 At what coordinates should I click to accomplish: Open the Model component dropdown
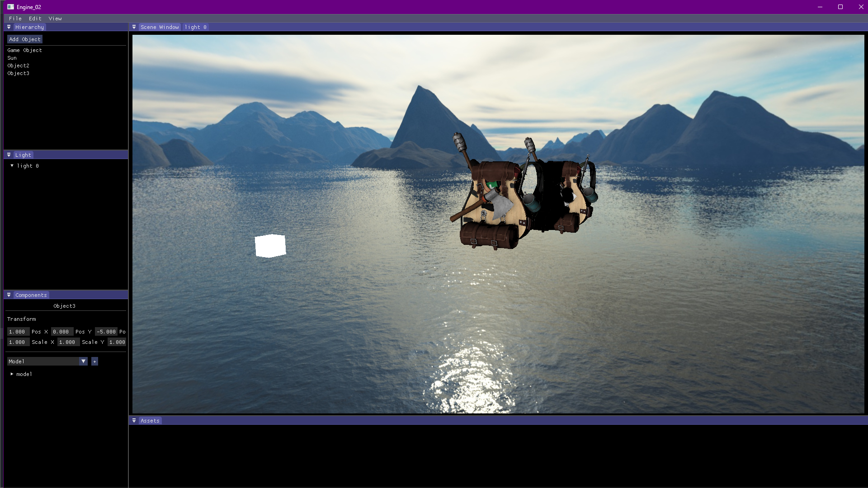click(83, 361)
